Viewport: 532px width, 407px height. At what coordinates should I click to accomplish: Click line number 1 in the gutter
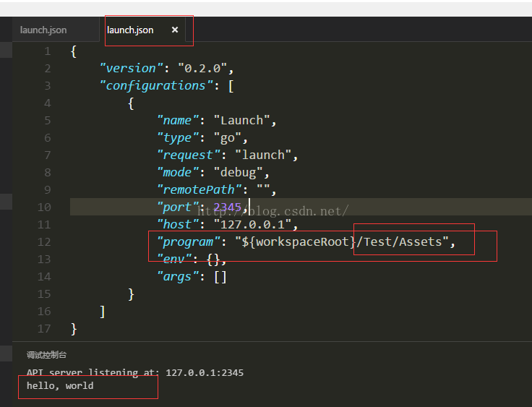pos(47,51)
